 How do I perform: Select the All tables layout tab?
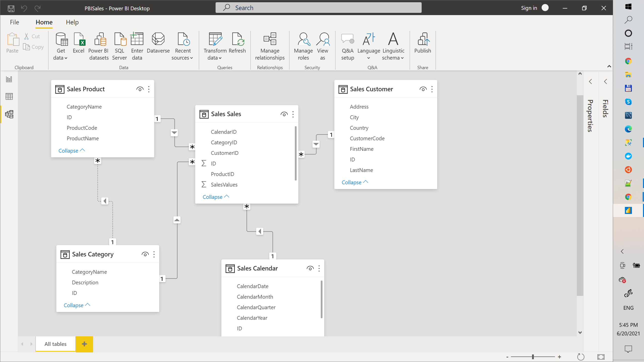pos(55,344)
